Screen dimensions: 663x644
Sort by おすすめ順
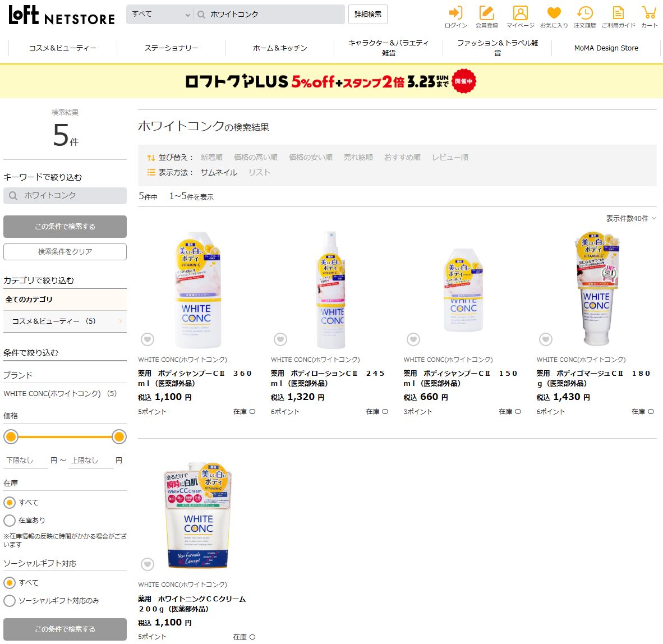(x=403, y=157)
